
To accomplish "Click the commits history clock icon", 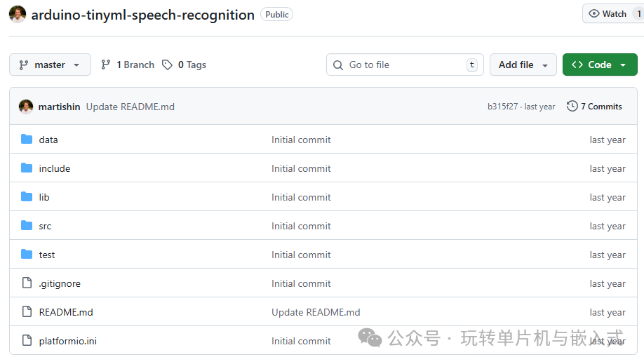I will tap(572, 107).
